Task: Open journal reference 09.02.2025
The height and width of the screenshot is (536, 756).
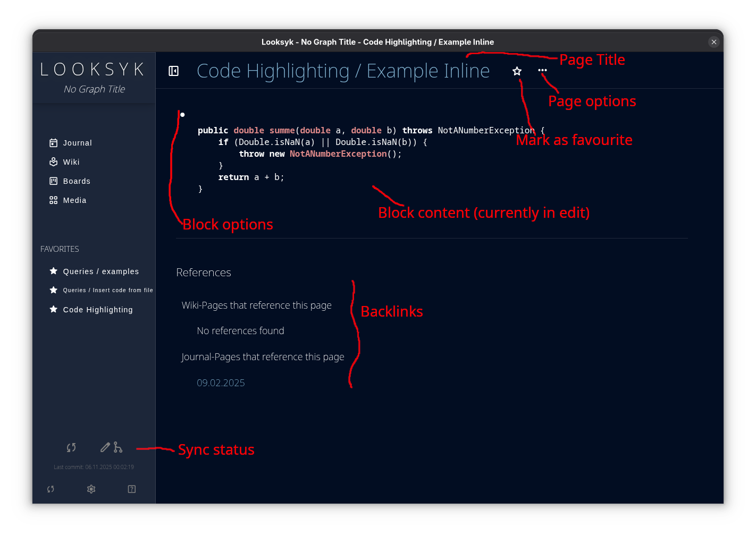Action: point(221,383)
